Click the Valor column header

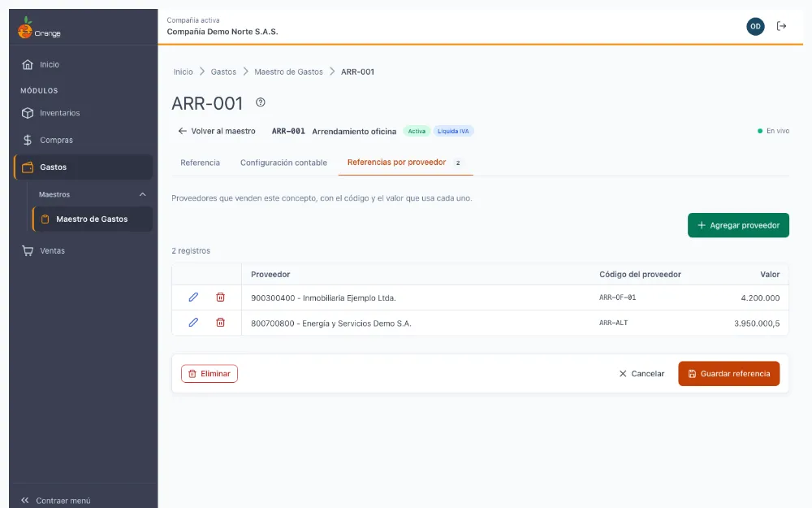[x=770, y=275]
